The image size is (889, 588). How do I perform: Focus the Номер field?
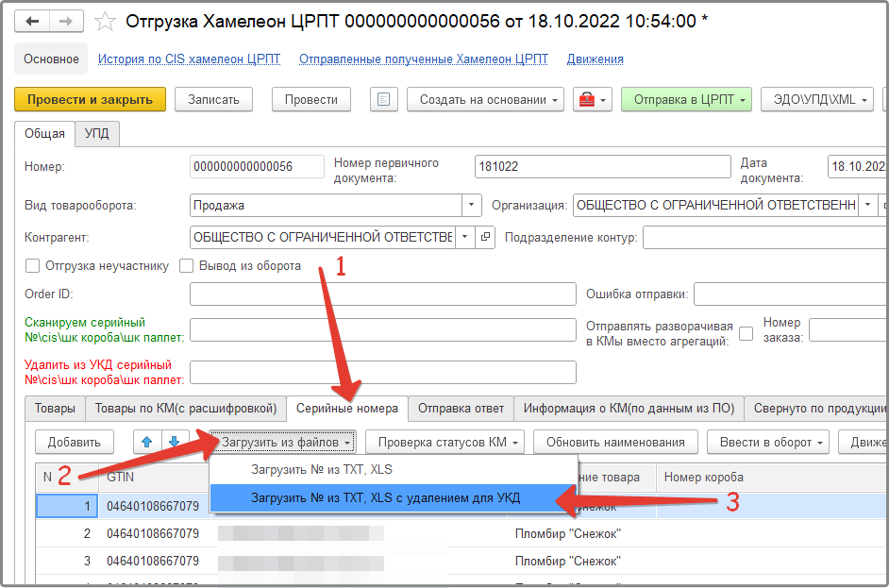257,167
